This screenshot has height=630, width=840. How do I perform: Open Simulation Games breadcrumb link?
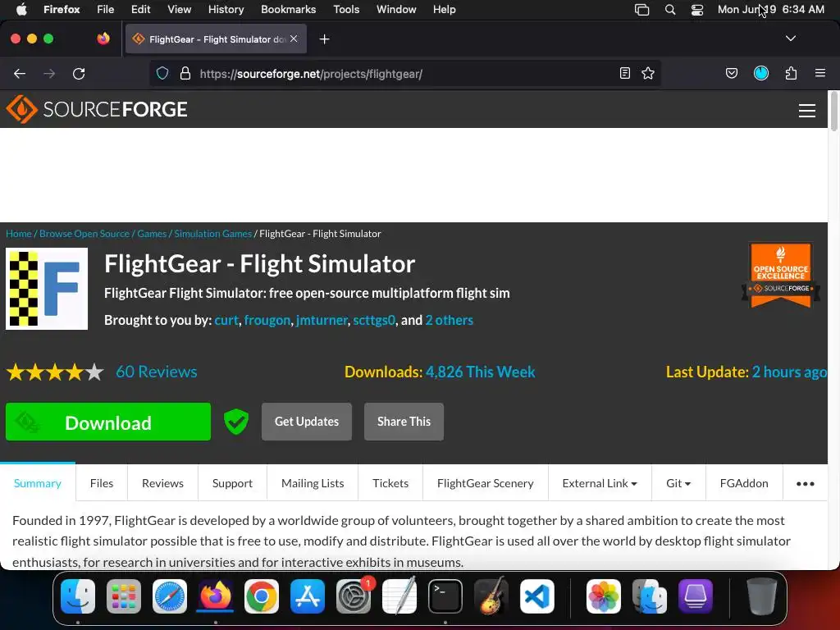click(x=212, y=234)
